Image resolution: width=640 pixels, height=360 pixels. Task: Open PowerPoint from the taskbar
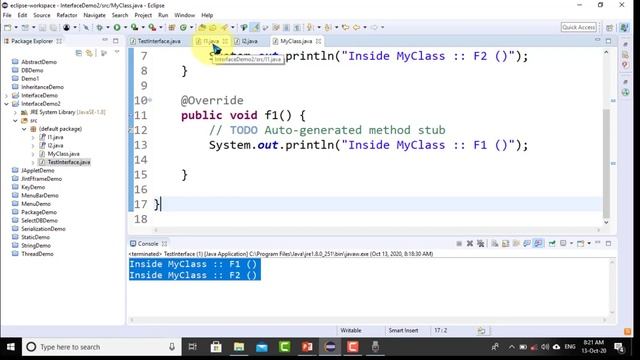pyautogui.click(x=307, y=347)
